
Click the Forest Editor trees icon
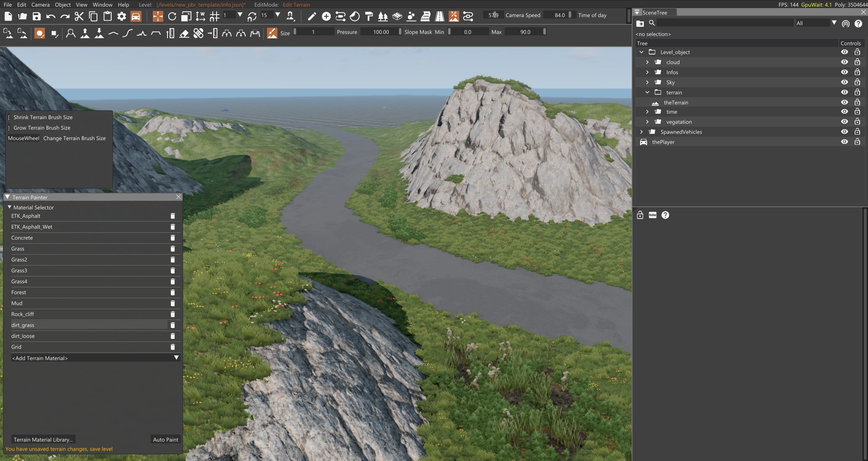383,16
